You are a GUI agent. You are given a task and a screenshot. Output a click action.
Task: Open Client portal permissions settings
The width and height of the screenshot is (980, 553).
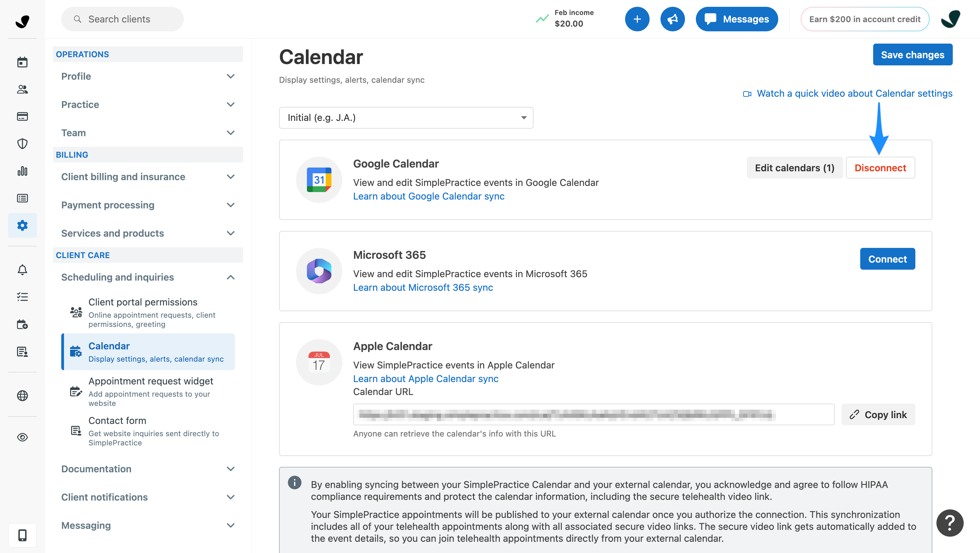click(148, 313)
